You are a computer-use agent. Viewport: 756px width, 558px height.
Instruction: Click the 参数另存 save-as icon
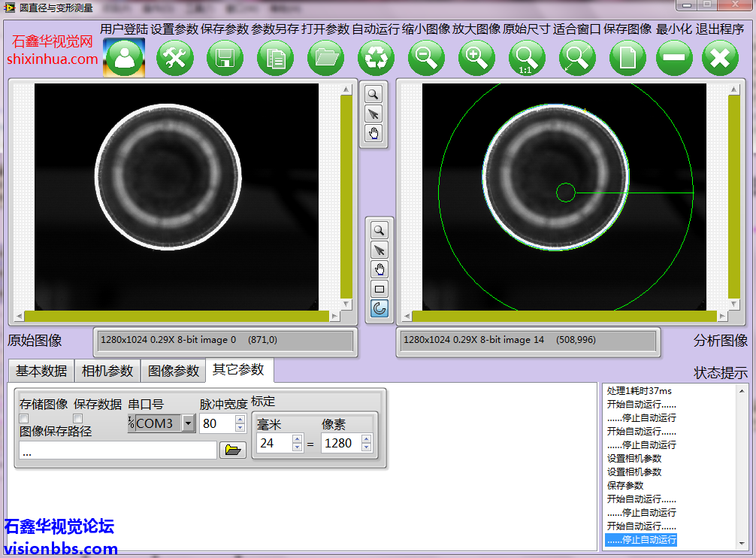(275, 57)
